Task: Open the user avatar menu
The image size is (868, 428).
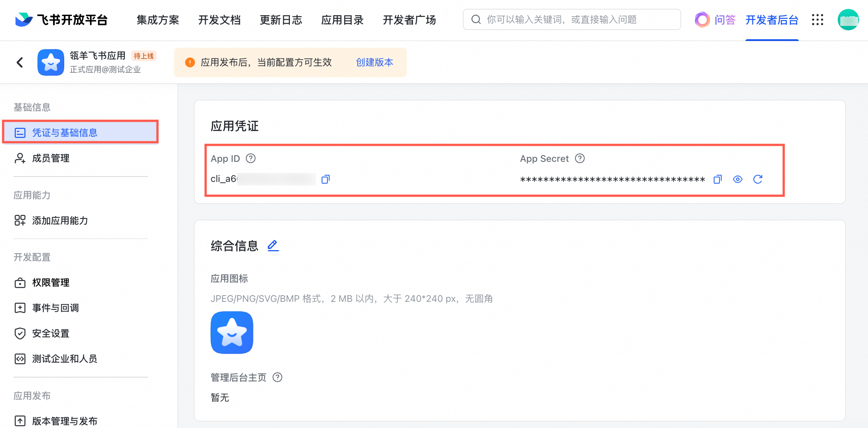Action: (848, 20)
